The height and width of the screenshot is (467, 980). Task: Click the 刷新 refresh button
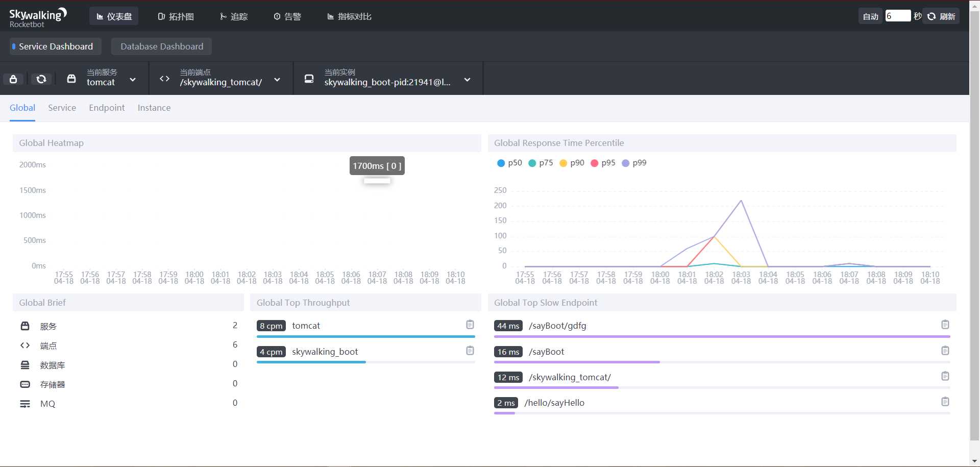[941, 16]
